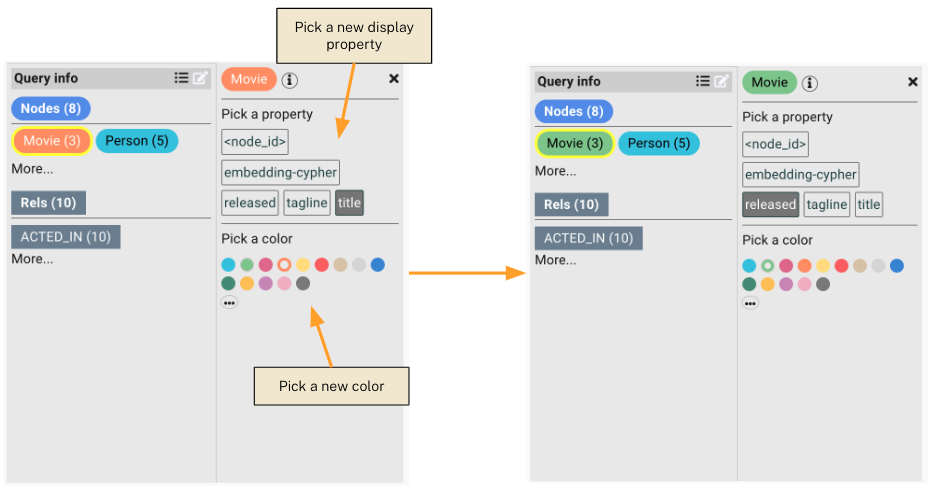Screen dimensions: 932x490
Task: Pick the light green swatch in the orange Movie panel
Action: coord(247,265)
